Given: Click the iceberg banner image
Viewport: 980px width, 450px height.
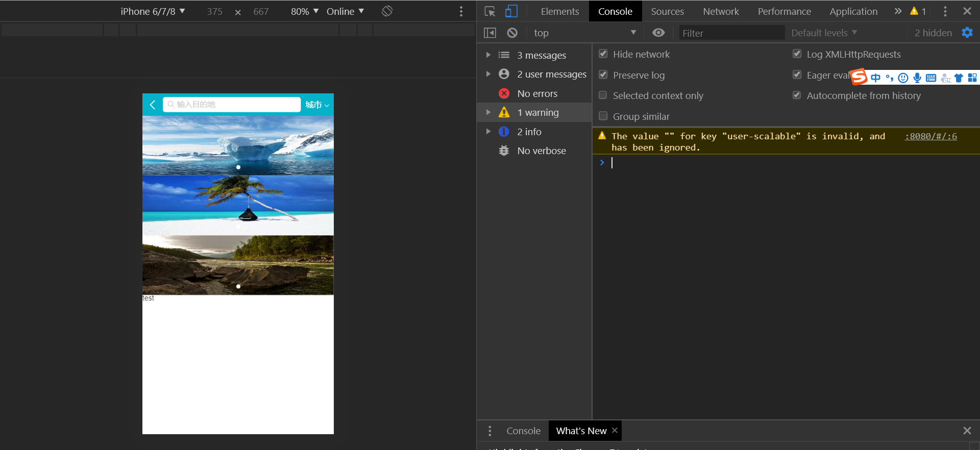Looking at the screenshot, I should click(x=238, y=146).
